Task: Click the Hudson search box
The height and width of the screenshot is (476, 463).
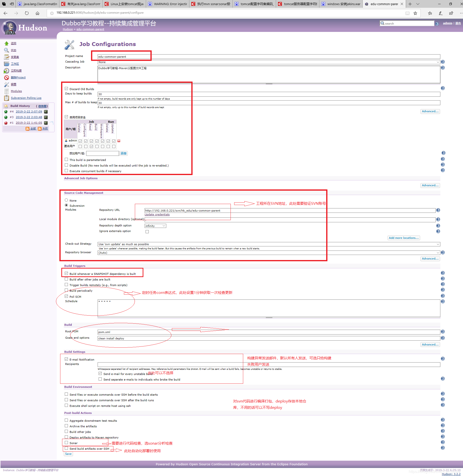Action: 407,23
